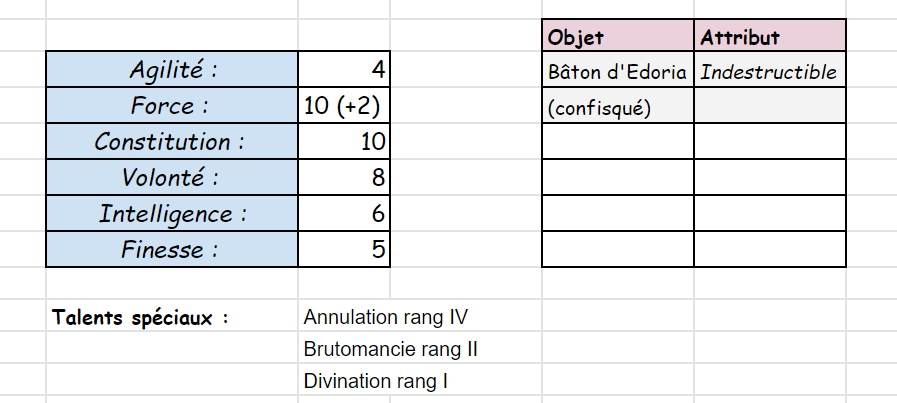Select the "Objet" column header cell
The height and width of the screenshot is (403, 897).
[x=618, y=37]
